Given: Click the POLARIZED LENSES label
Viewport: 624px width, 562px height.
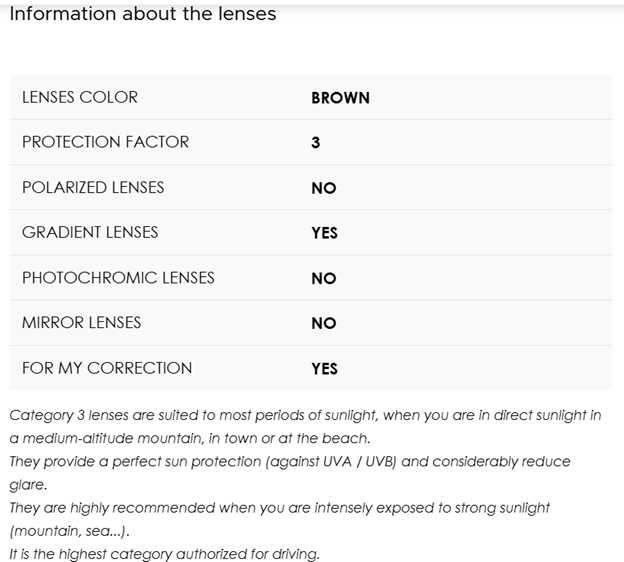Looking at the screenshot, I should pyautogui.click(x=93, y=187).
